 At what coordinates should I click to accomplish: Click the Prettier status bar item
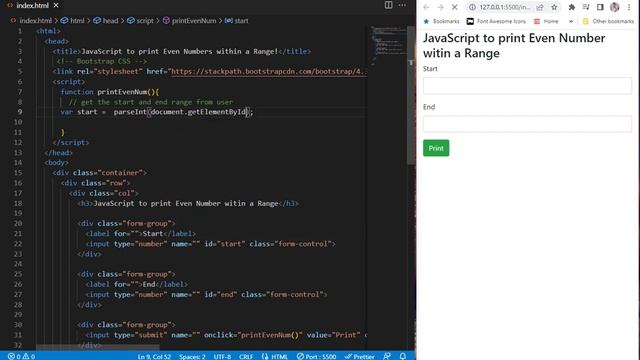[x=359, y=356]
